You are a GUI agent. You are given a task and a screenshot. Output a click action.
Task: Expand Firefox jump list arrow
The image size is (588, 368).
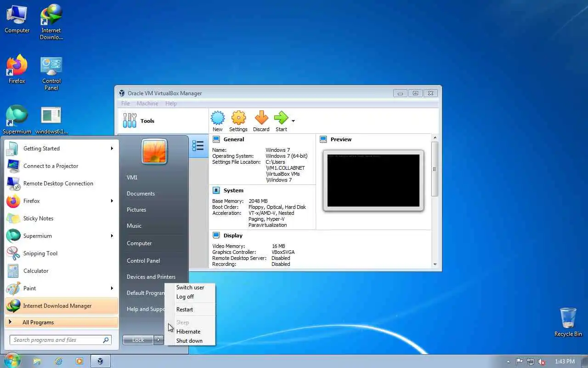pyautogui.click(x=112, y=201)
